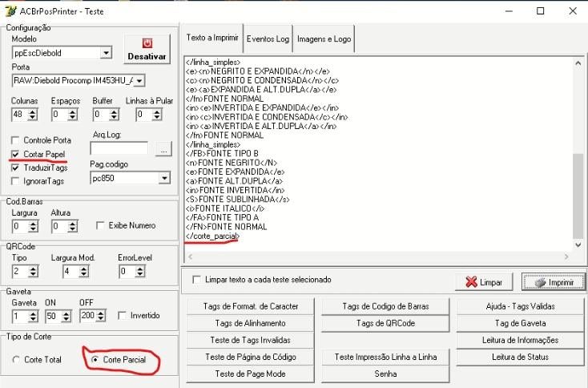The image size is (588, 388).
Task: Enable the IgnorarTags checkbox
Action: pos(15,181)
